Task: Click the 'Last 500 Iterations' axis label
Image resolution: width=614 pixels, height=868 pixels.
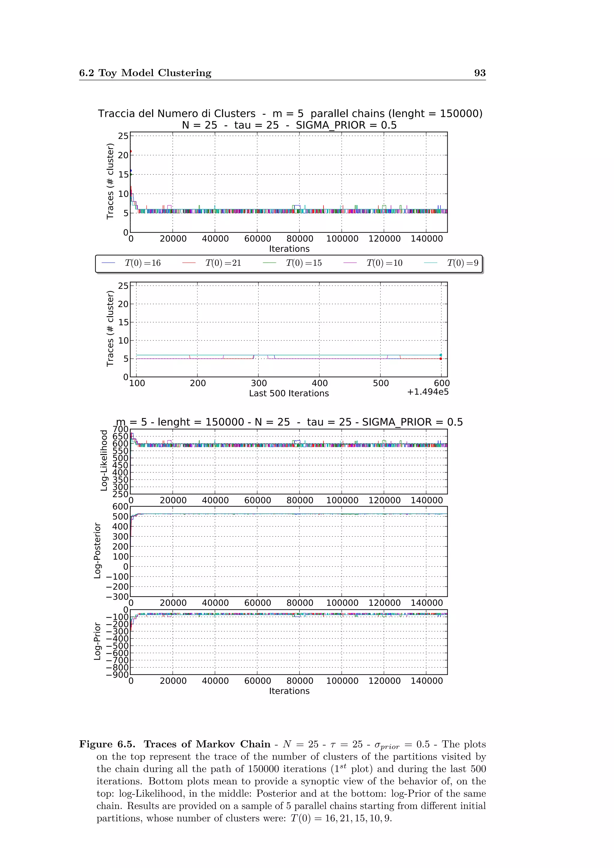Action: click(289, 394)
